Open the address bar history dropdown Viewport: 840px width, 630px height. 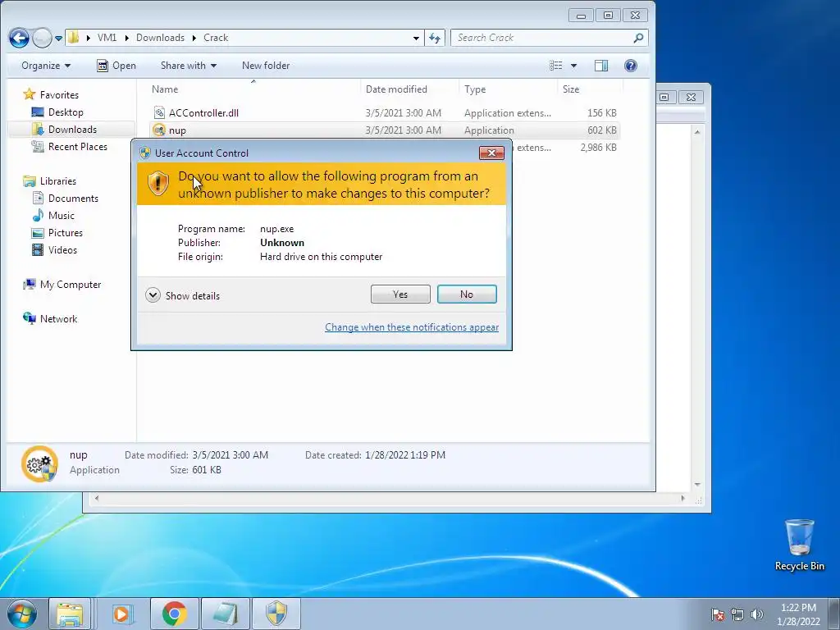(x=416, y=38)
